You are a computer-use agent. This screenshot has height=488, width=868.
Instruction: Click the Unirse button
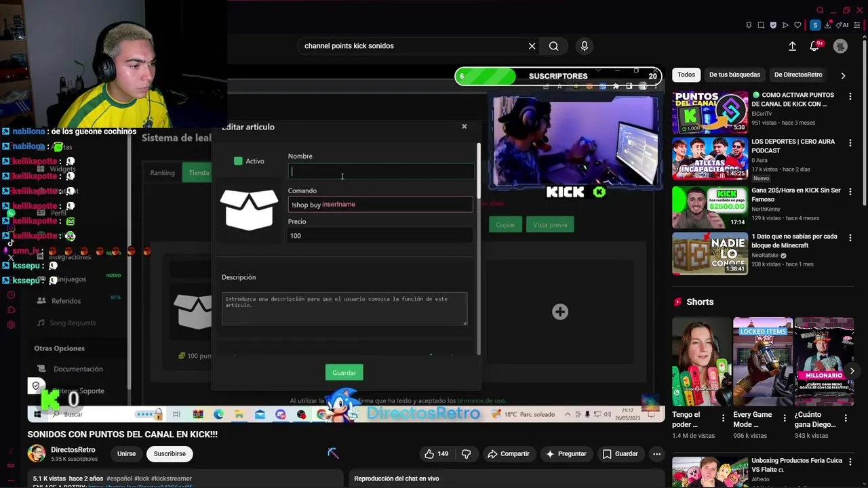[x=126, y=453]
